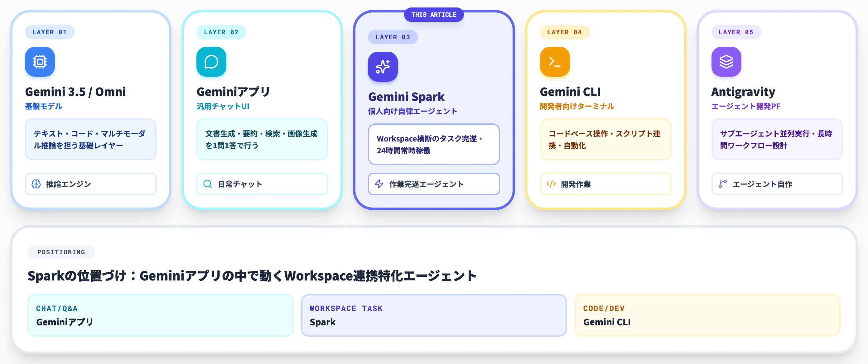Click the teal chat bubble icon for Geminiアプリ
868x364 pixels.
click(211, 62)
